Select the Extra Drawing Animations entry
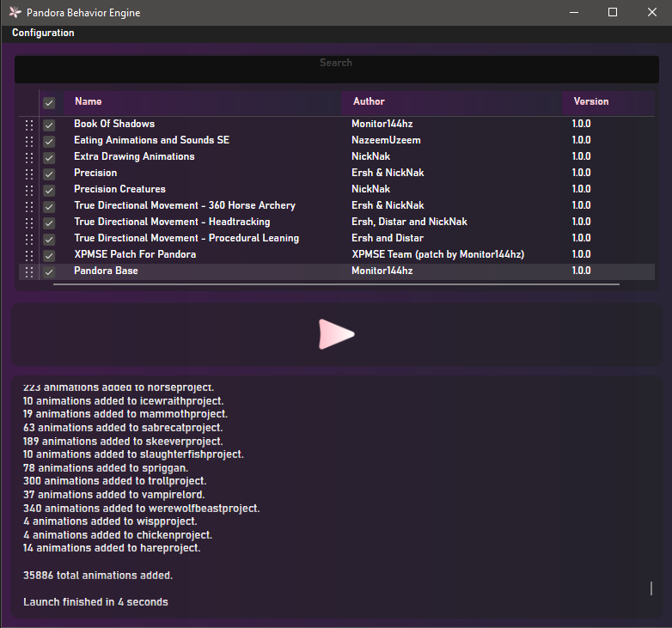672x628 pixels. (x=134, y=156)
